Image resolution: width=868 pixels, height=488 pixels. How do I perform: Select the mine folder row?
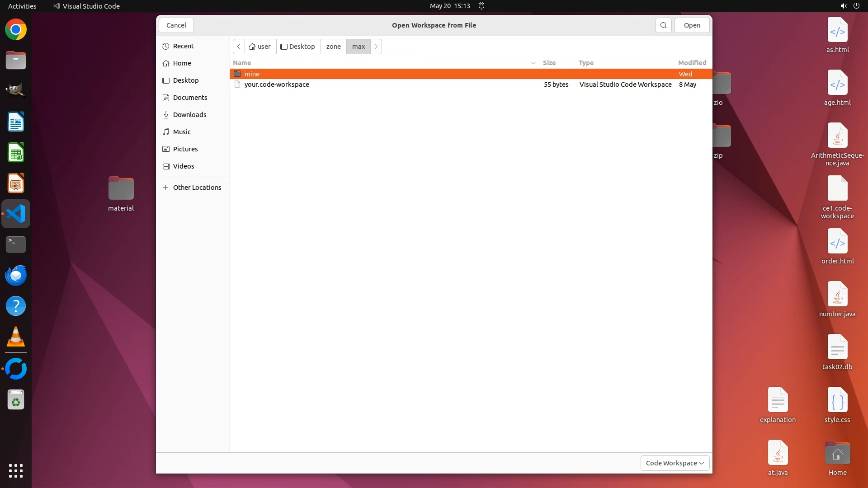tap(252, 74)
